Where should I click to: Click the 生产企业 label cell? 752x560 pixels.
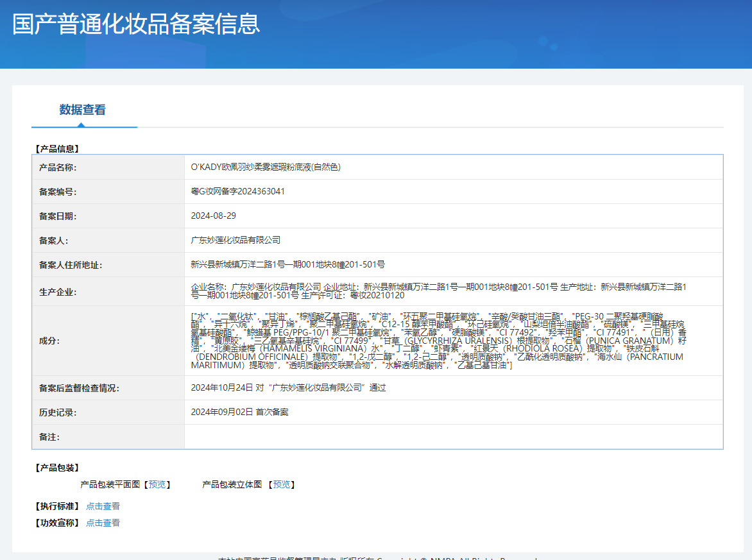coord(108,292)
